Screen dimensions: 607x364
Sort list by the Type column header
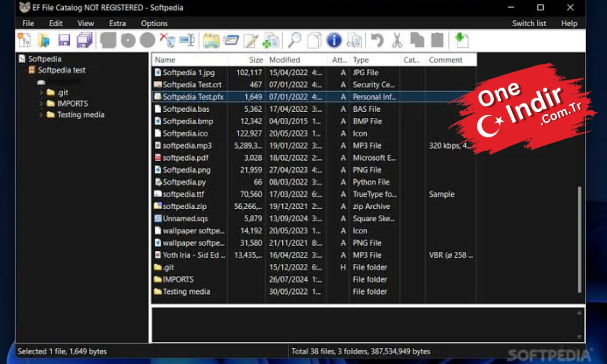[x=375, y=60]
